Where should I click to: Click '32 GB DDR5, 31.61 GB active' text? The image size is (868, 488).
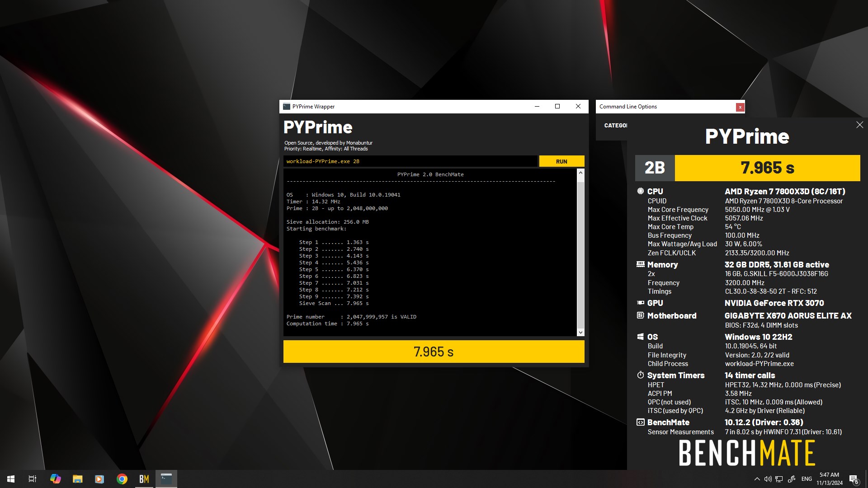click(x=777, y=264)
